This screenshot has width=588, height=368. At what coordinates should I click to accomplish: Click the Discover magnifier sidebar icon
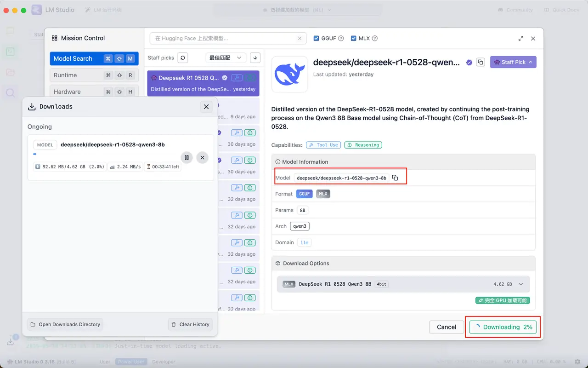10,93
